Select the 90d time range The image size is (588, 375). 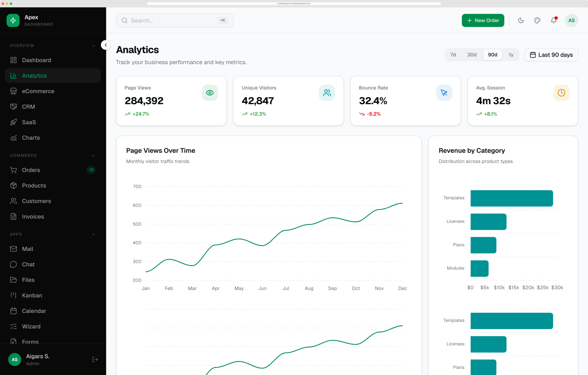(x=492, y=55)
